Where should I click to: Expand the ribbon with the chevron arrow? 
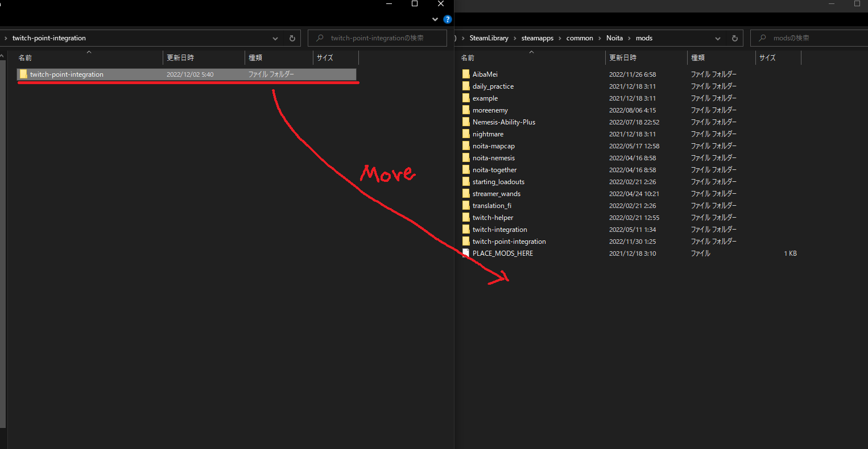[435, 19]
